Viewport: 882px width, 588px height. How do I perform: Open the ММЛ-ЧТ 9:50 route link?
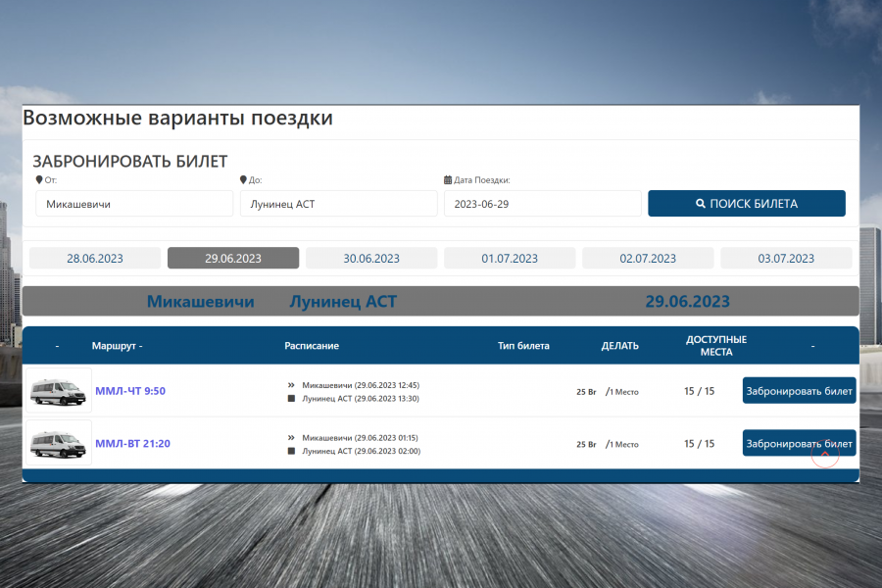(x=130, y=391)
